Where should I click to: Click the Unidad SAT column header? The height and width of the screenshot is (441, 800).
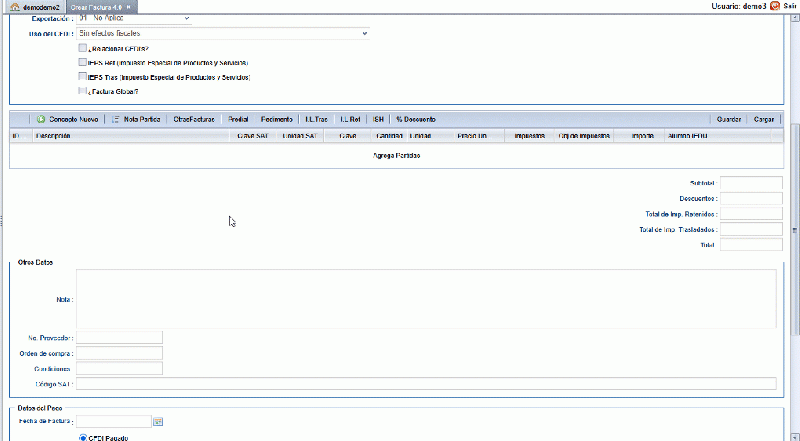pos(300,136)
